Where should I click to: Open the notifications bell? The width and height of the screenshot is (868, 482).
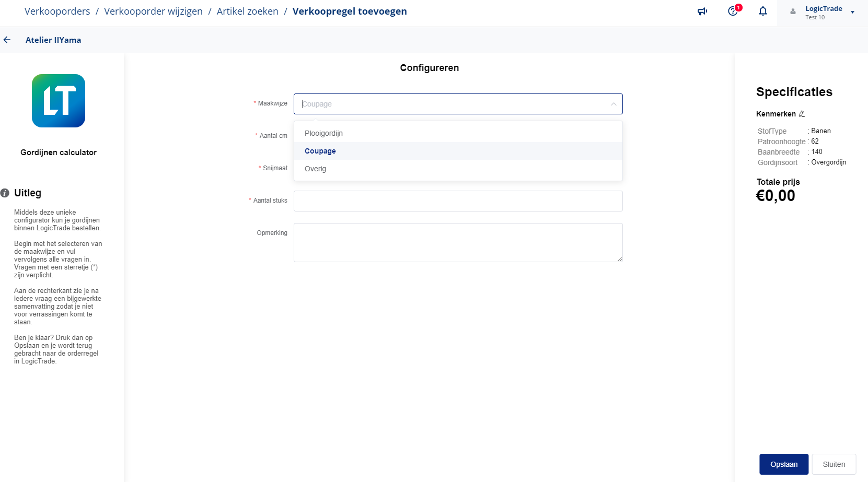(763, 11)
